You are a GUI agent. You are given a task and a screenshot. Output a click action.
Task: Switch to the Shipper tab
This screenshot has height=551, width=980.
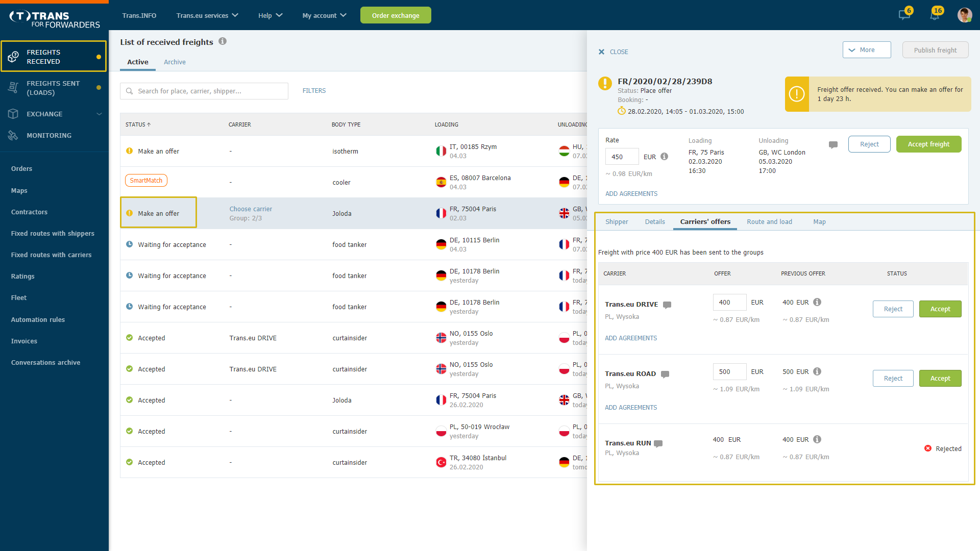point(617,221)
